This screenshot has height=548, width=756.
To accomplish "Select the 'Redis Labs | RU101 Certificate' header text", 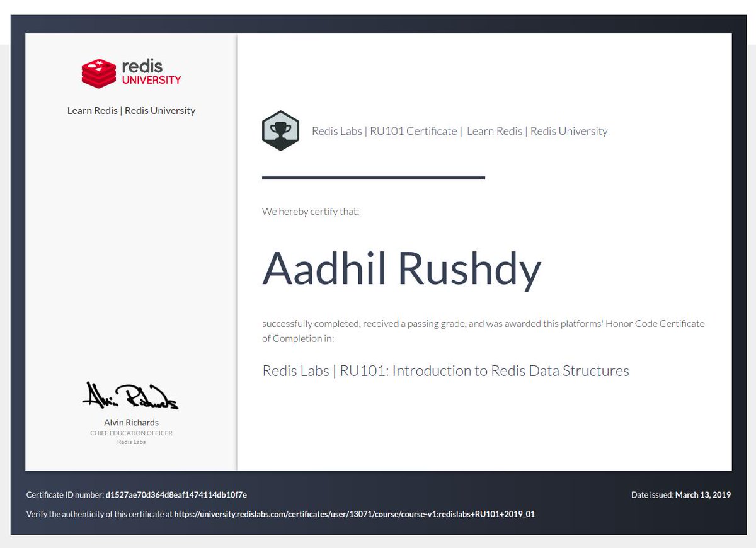I will click(x=384, y=131).
